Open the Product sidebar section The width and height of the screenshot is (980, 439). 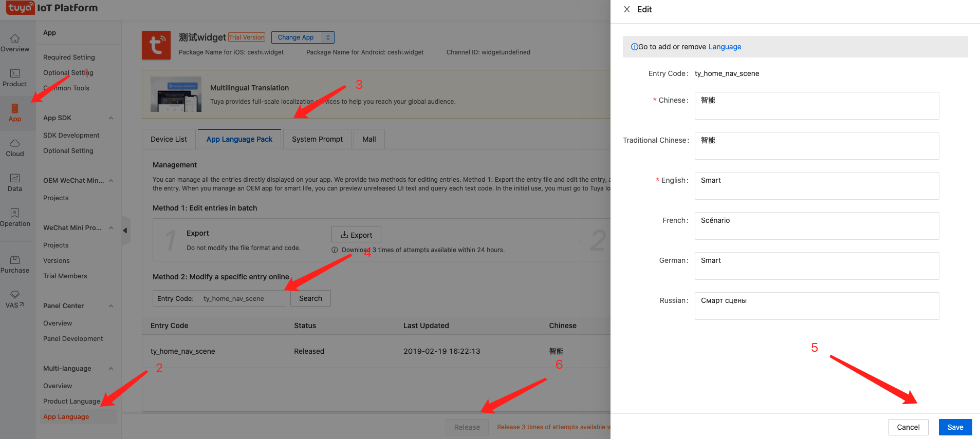click(15, 78)
